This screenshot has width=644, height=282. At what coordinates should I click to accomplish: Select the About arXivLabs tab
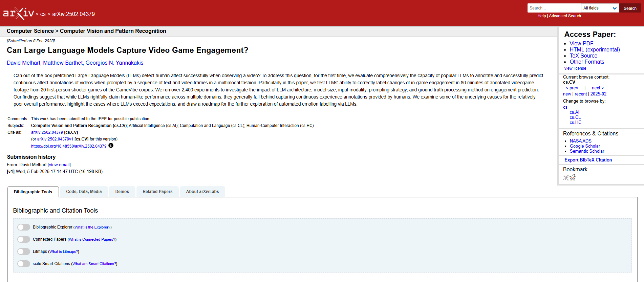[x=202, y=191]
